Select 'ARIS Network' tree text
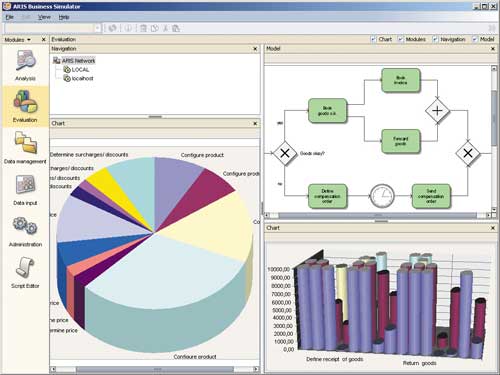This screenshot has height=375, width=500. click(78, 61)
